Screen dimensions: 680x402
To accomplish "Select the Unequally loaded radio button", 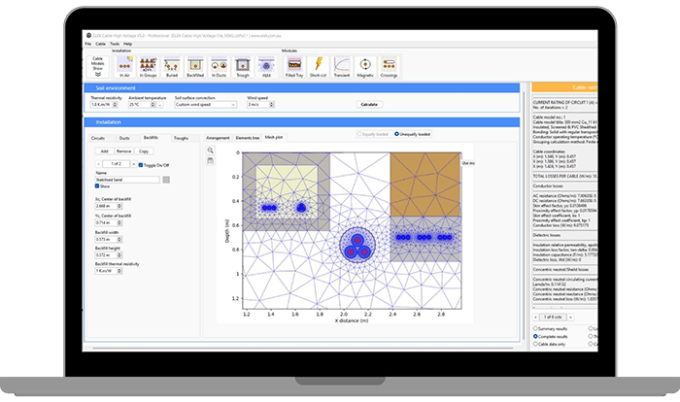I will (396, 133).
